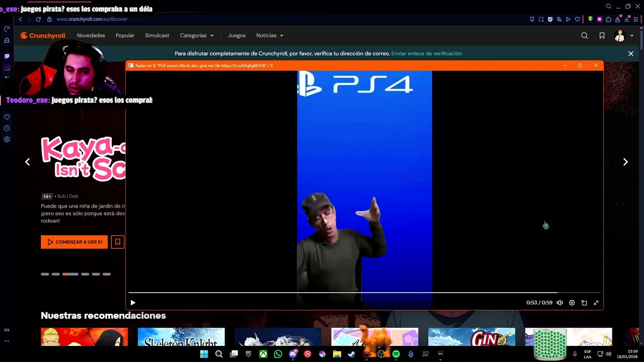
Task: Open the green download extension
Action: click(590, 19)
